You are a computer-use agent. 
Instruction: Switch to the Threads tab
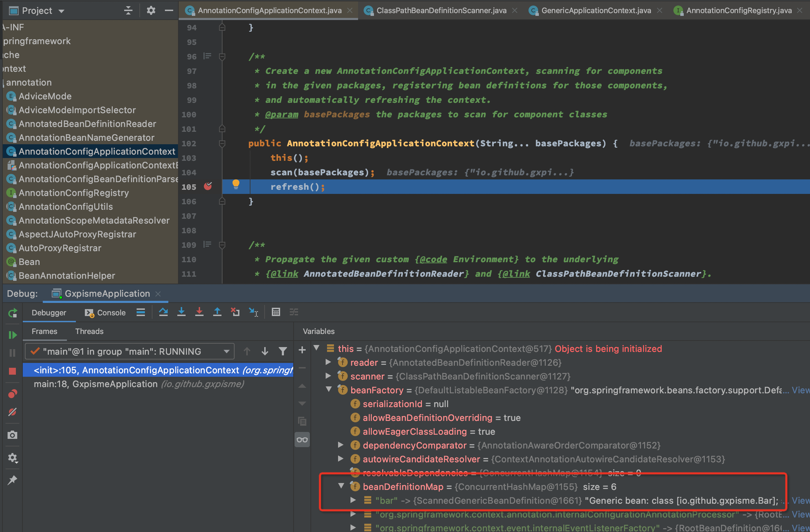[x=89, y=331]
